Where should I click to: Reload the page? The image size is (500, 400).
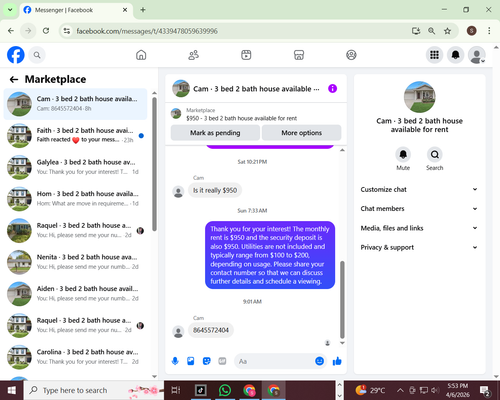pos(46,31)
